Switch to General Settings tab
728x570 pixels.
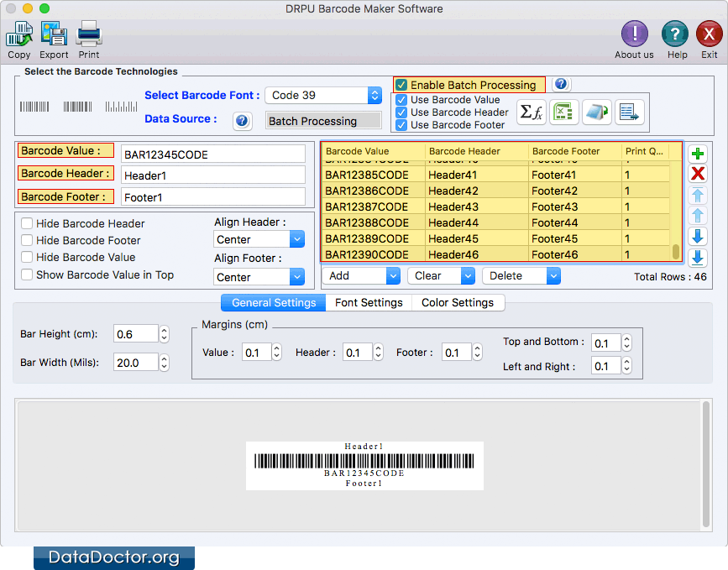tap(274, 303)
